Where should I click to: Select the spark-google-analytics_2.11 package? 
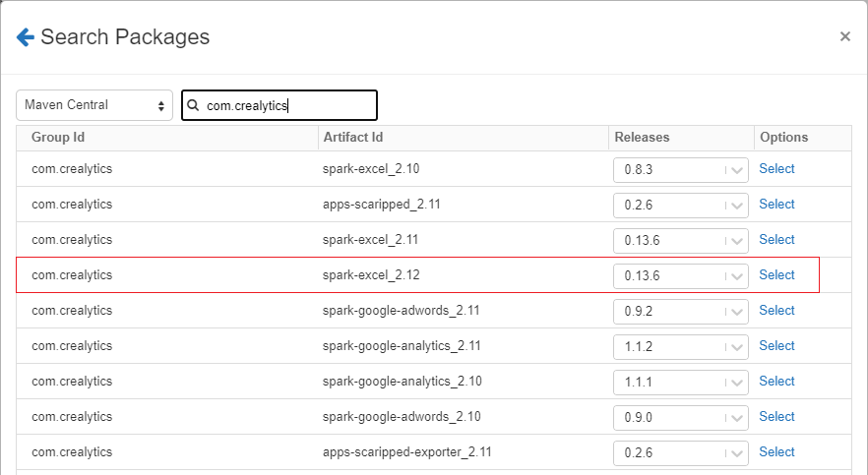tap(776, 345)
